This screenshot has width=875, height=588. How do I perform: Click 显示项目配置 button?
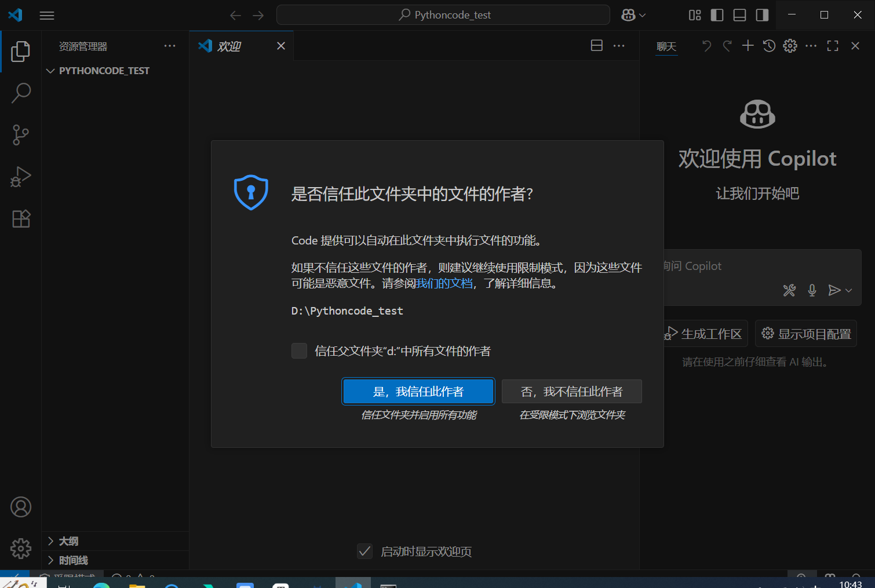[x=806, y=334]
